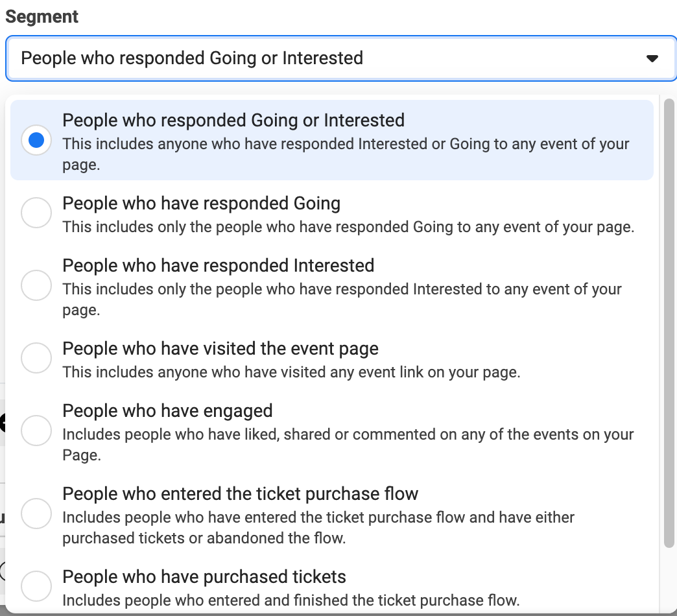The height and width of the screenshot is (616, 677).
Task: Enable the 'People who have engaged' radio button
Action: click(36, 430)
